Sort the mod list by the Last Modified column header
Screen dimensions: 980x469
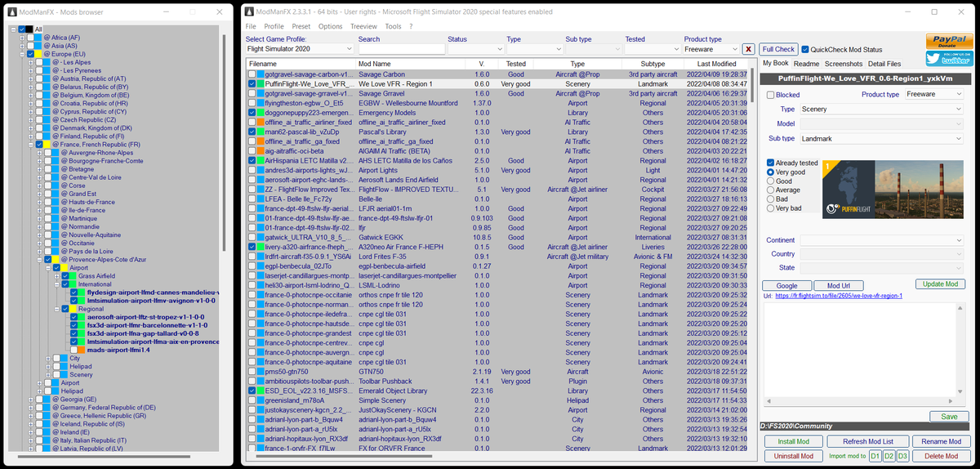pyautogui.click(x=718, y=63)
